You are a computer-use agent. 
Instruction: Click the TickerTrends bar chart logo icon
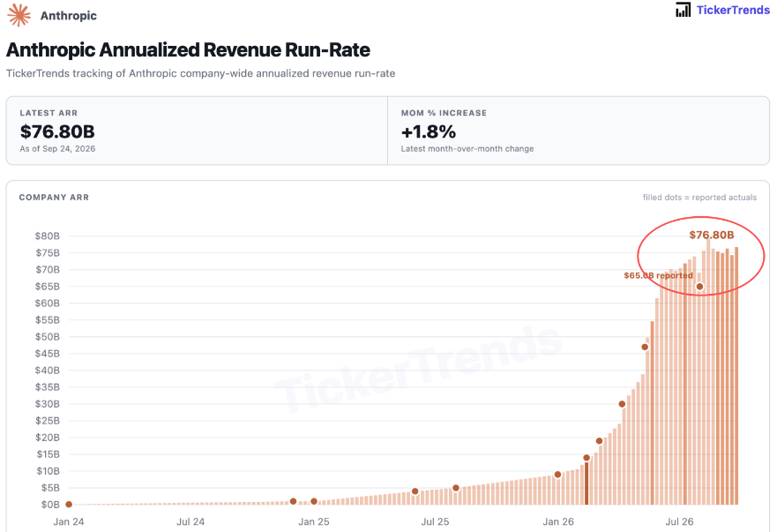tap(683, 10)
